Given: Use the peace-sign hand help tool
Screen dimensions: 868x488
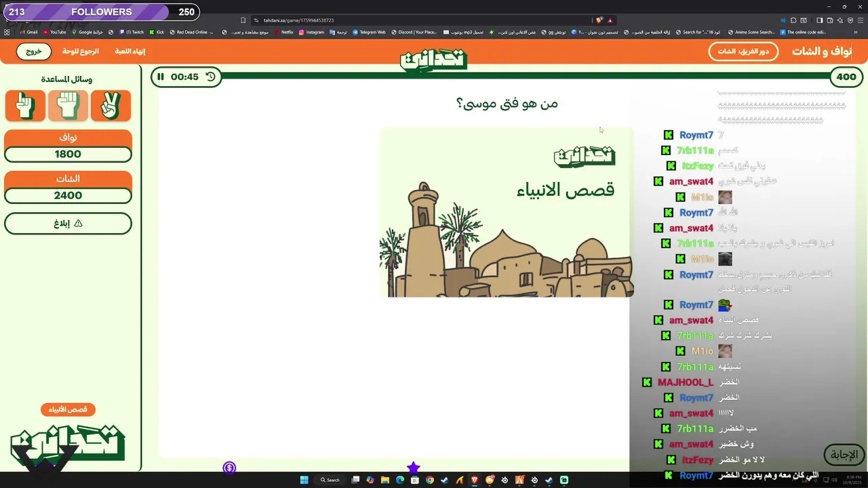Looking at the screenshot, I should pos(111,105).
